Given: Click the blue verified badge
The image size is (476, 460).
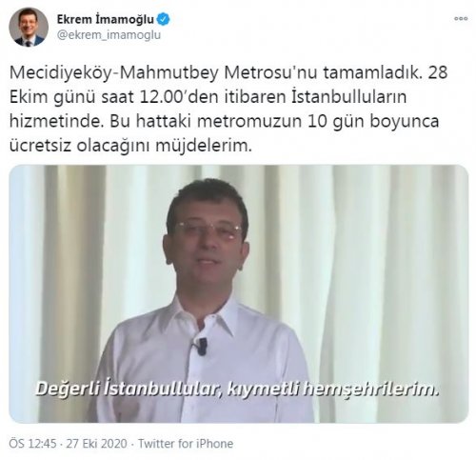Looking at the screenshot, I should coord(164,20).
